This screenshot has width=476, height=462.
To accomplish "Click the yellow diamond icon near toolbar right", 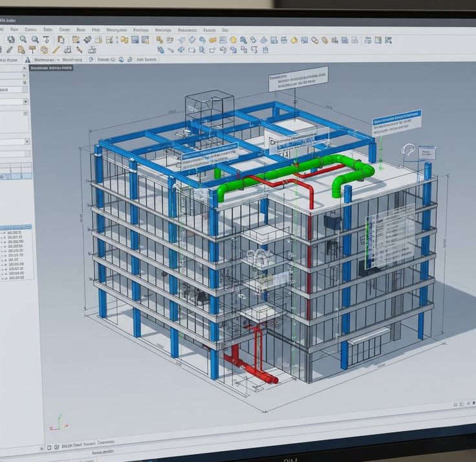I will coord(294,40).
